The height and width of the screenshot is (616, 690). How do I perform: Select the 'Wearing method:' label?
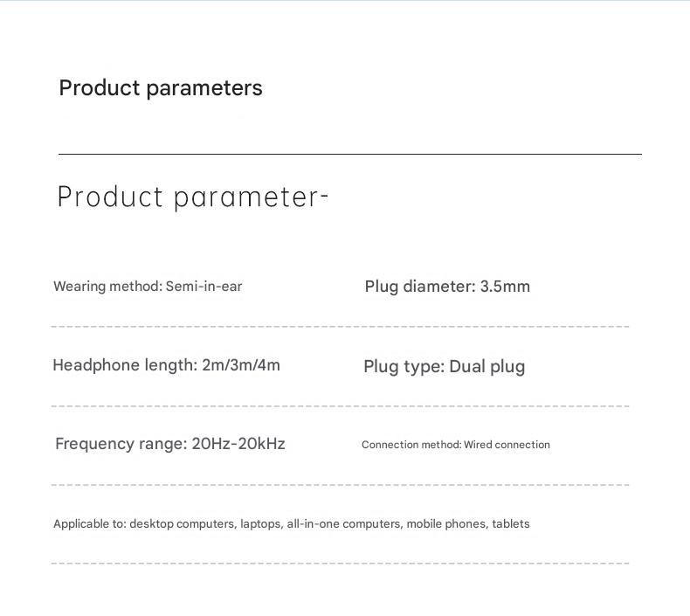click(107, 287)
